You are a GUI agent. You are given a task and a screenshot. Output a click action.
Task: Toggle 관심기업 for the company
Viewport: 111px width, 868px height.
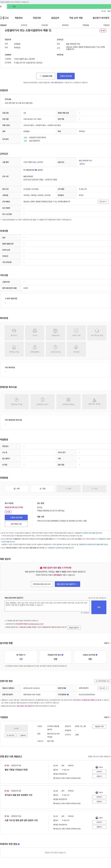pyautogui.click(x=10, y=735)
